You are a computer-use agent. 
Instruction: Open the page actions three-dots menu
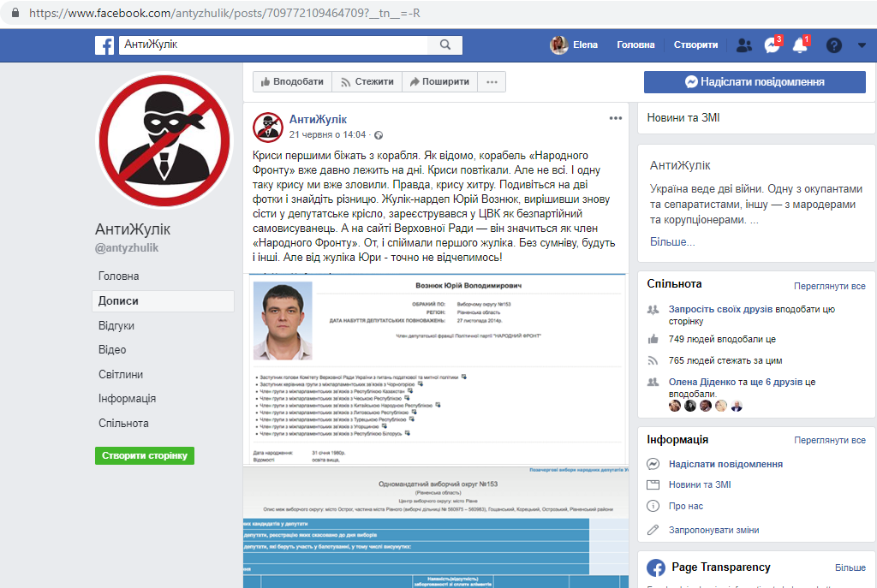[492, 81]
